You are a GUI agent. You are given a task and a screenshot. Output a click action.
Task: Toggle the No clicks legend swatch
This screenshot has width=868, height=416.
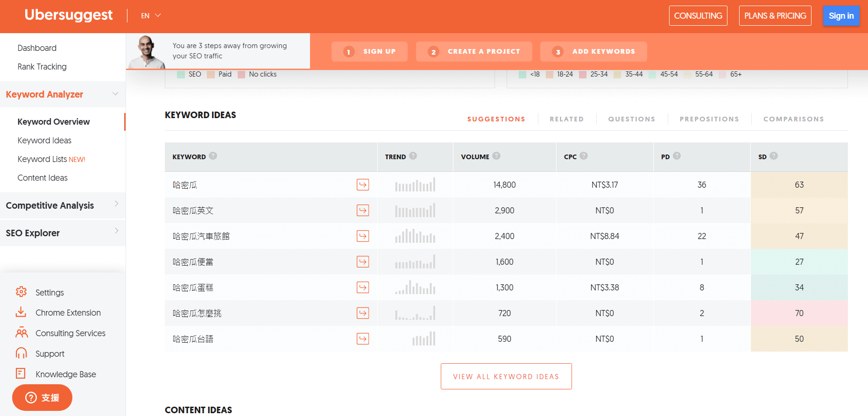241,74
